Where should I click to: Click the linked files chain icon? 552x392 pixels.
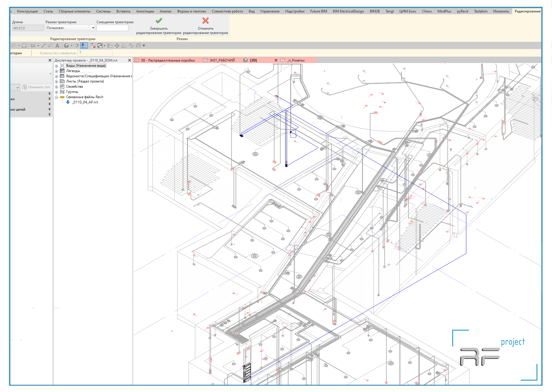tap(62, 97)
